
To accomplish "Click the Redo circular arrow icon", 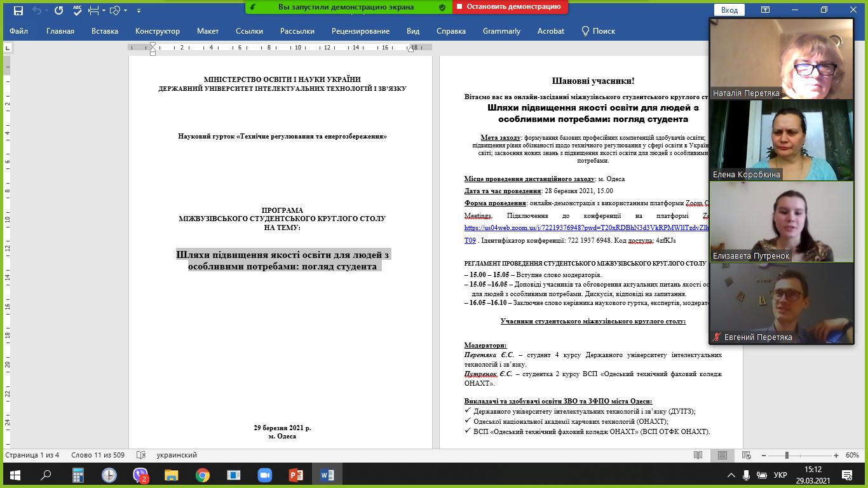I will point(58,10).
